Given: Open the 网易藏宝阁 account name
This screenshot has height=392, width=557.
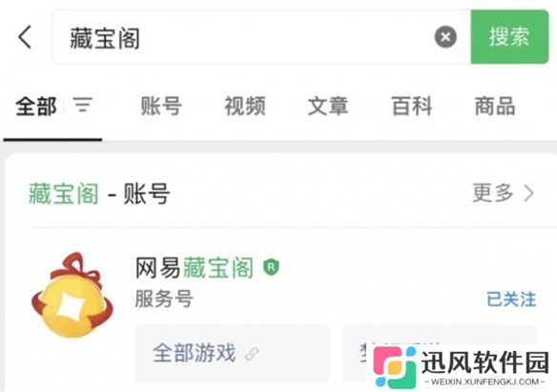Looking at the screenshot, I should point(194,267).
